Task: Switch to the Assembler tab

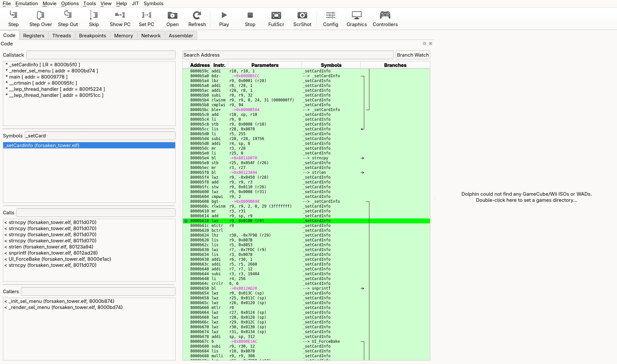Action: pos(181,36)
